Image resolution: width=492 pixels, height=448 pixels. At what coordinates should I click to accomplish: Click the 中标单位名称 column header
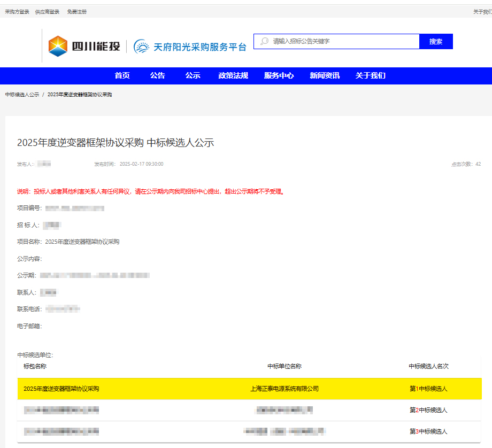285,366
